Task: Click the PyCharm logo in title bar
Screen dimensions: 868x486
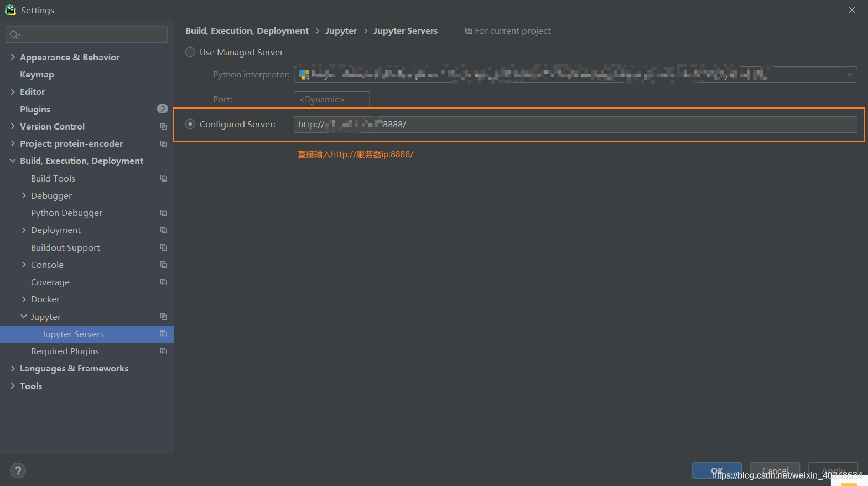Action: pyautogui.click(x=11, y=10)
